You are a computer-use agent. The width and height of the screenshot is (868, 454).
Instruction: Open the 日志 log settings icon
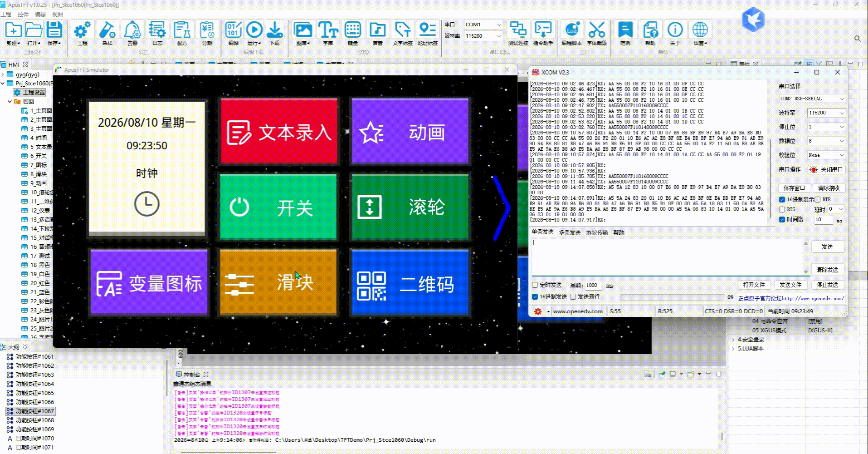coord(157,30)
